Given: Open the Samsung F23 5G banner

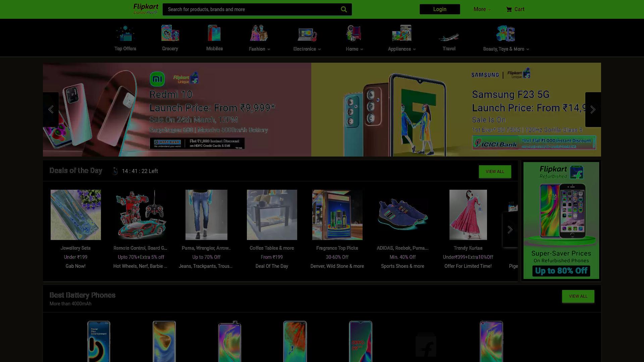Looking at the screenshot, I should click(x=456, y=110).
